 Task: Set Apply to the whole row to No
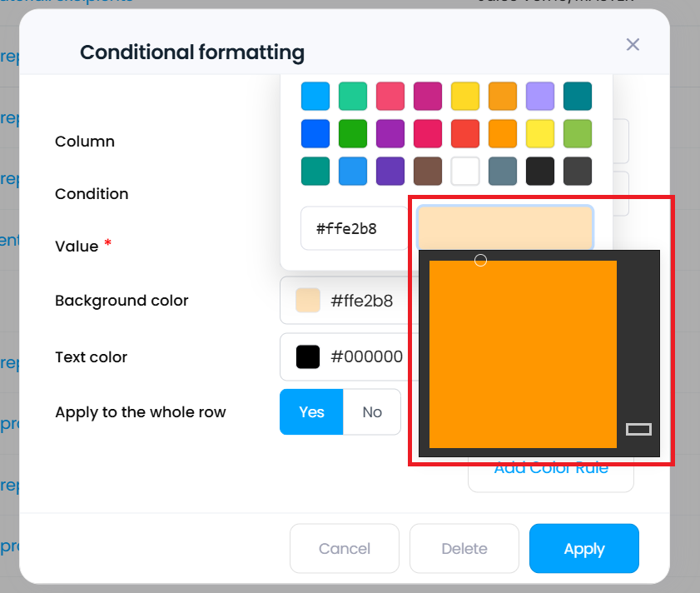tap(372, 412)
